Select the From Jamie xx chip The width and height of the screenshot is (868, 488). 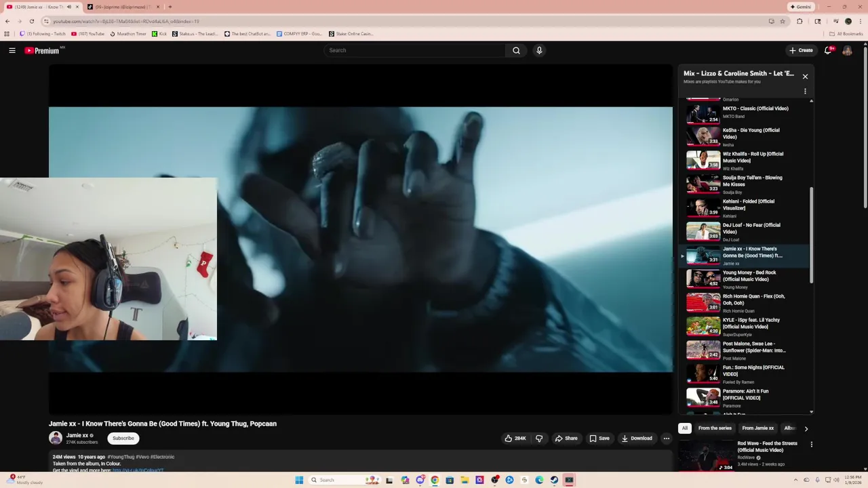click(x=757, y=428)
